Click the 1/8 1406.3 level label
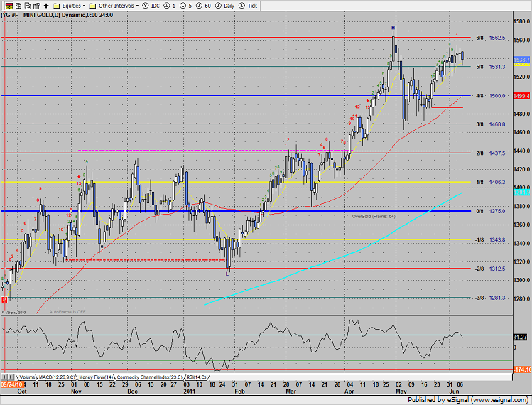This screenshot has height=405, width=532. [491, 183]
